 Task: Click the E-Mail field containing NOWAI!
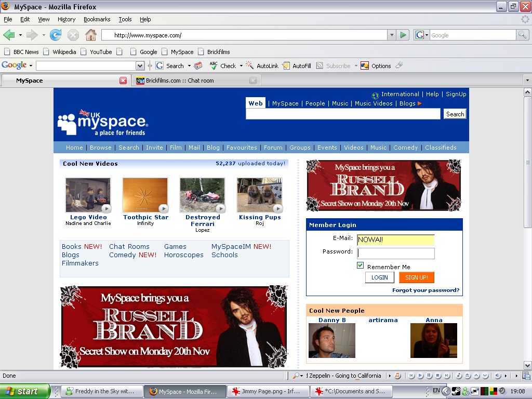pos(395,240)
